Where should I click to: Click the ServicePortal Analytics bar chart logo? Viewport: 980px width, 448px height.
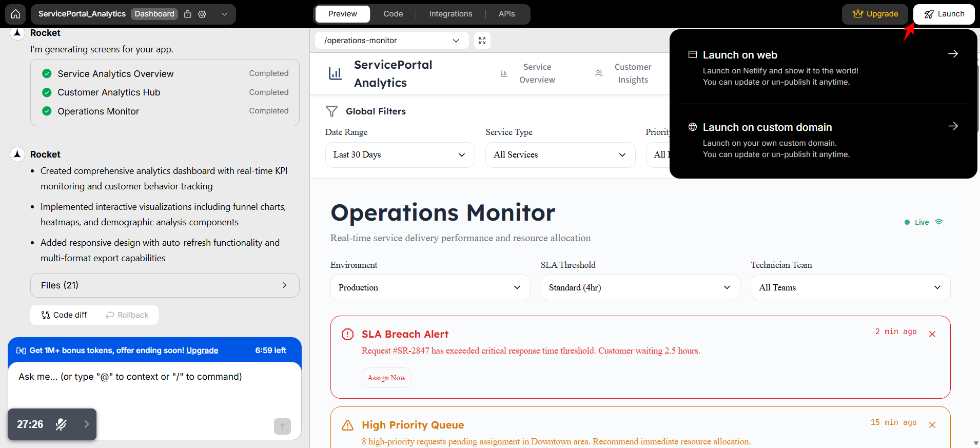pos(335,73)
